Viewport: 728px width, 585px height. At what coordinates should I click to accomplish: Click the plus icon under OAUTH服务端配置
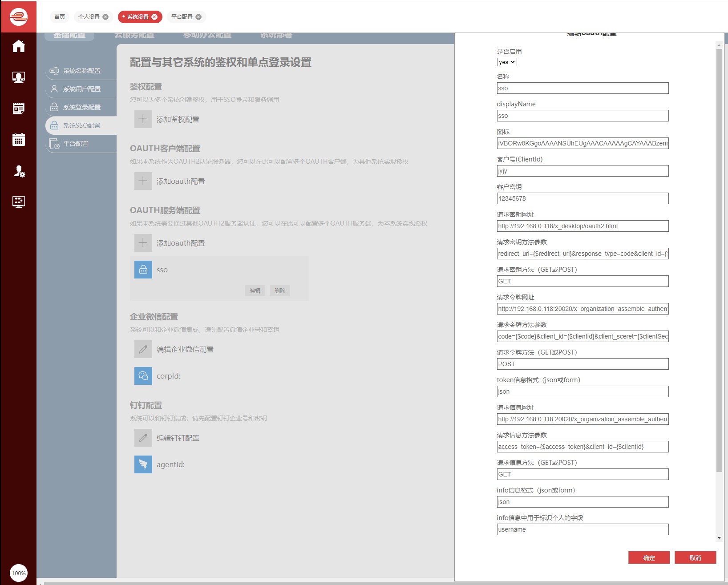(x=143, y=243)
